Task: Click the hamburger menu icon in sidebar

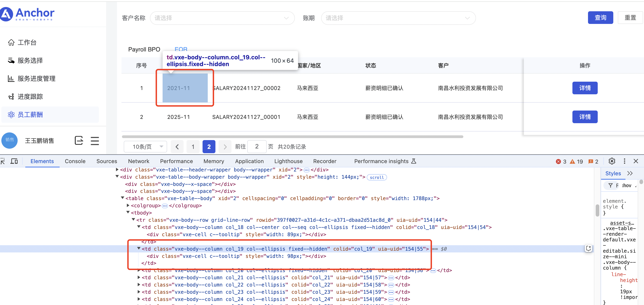Action: 95,141
